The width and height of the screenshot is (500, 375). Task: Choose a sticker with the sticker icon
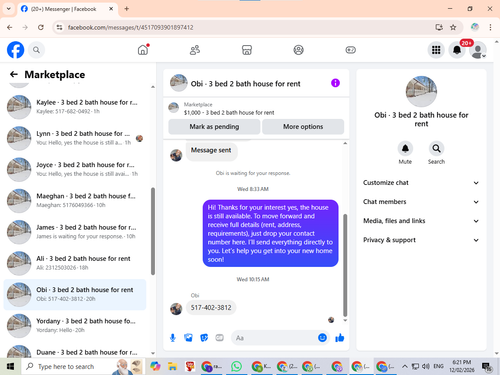coord(204,338)
